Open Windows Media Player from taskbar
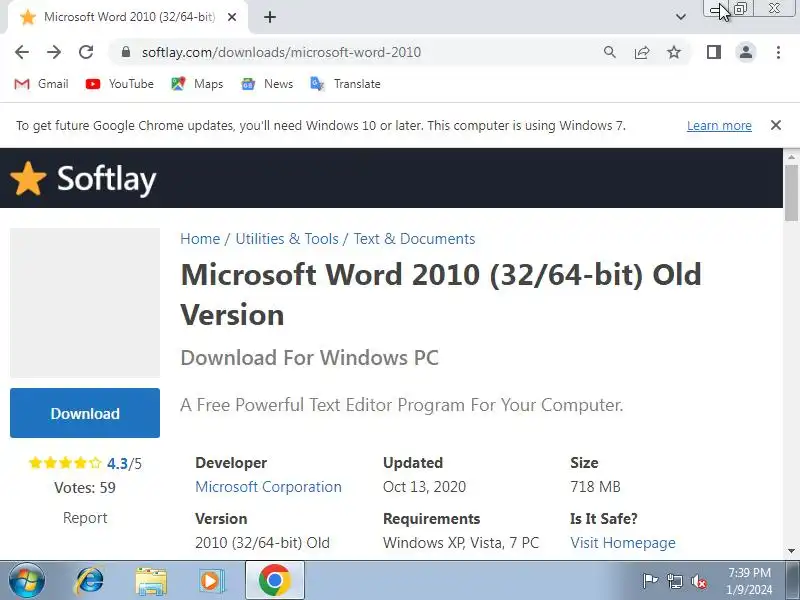The height and width of the screenshot is (600, 800). [x=212, y=581]
